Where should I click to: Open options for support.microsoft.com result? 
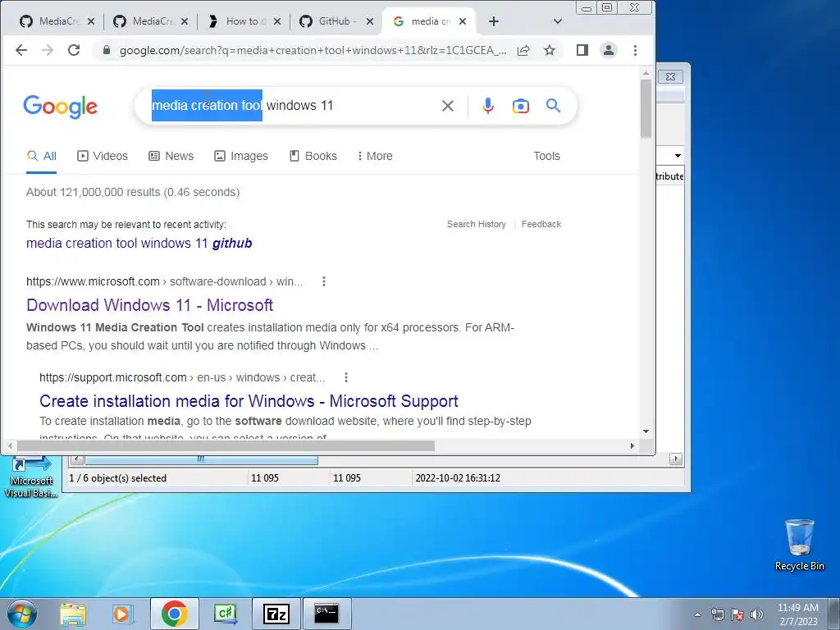pos(346,377)
